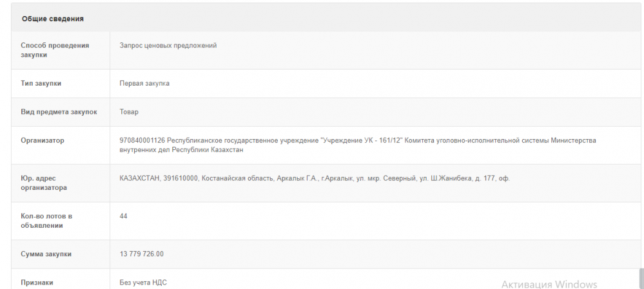Image resolution: width=644 pixels, height=289 pixels.
Task: Click the "Сумма закупки" row label
Action: pos(46,254)
